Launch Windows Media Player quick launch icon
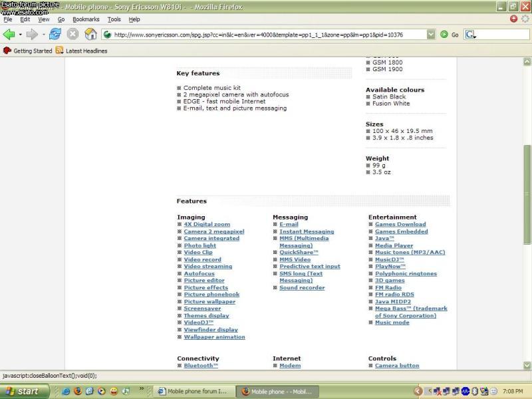 101,391
